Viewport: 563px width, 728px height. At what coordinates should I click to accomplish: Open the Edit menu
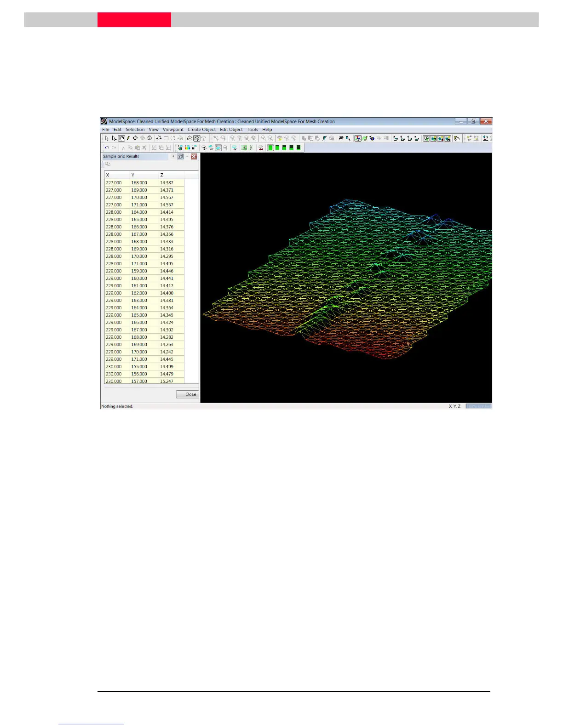pos(118,130)
